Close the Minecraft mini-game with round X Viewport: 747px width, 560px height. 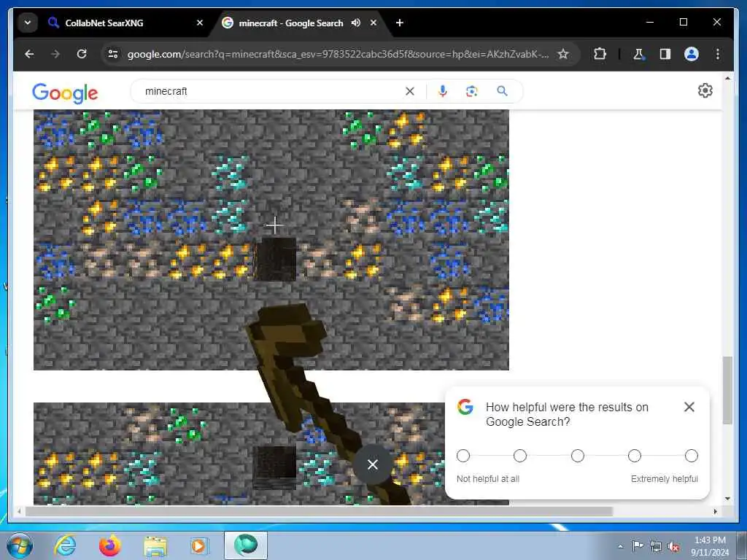(373, 464)
